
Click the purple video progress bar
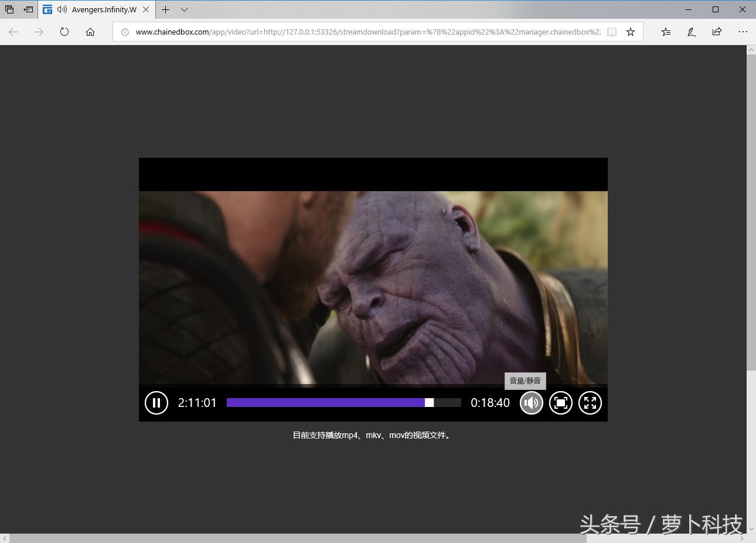click(325, 403)
